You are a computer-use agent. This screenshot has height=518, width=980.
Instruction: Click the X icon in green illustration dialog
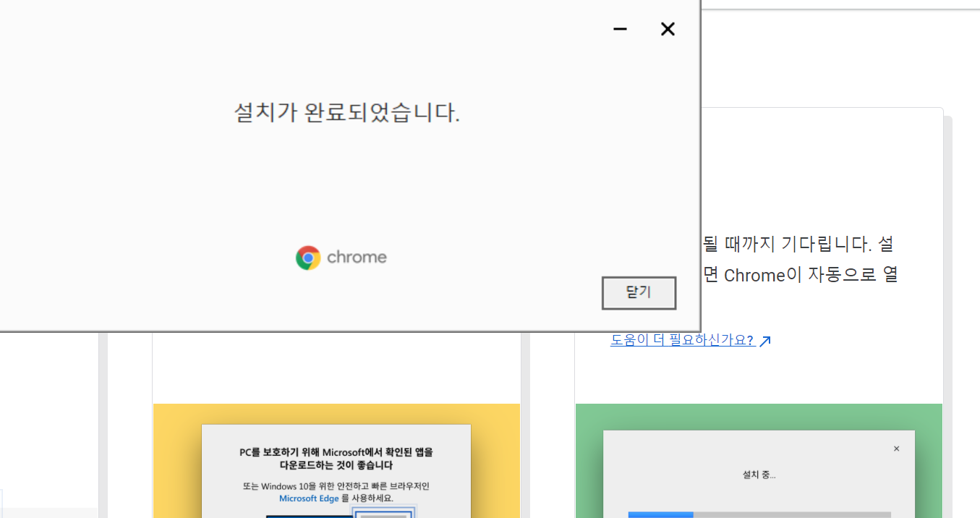pos(896,449)
